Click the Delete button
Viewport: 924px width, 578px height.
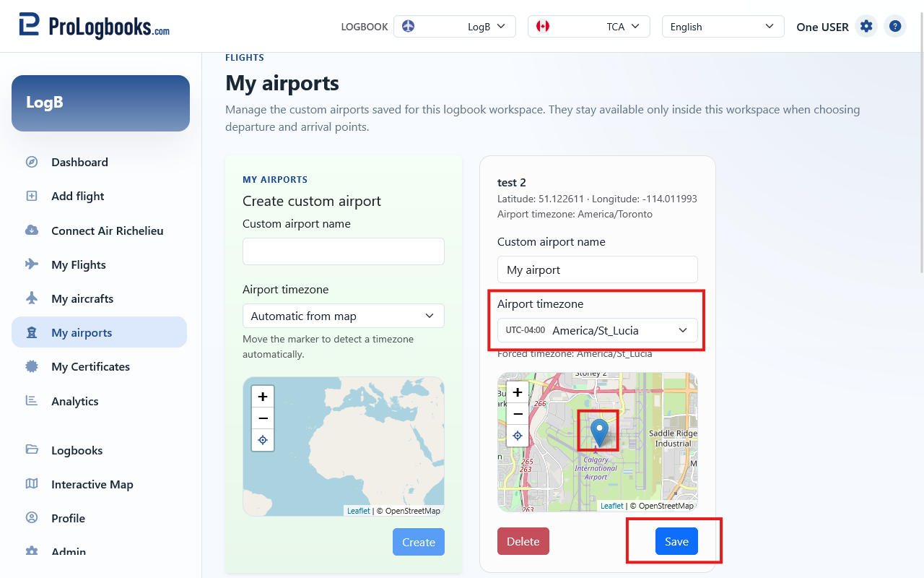523,541
